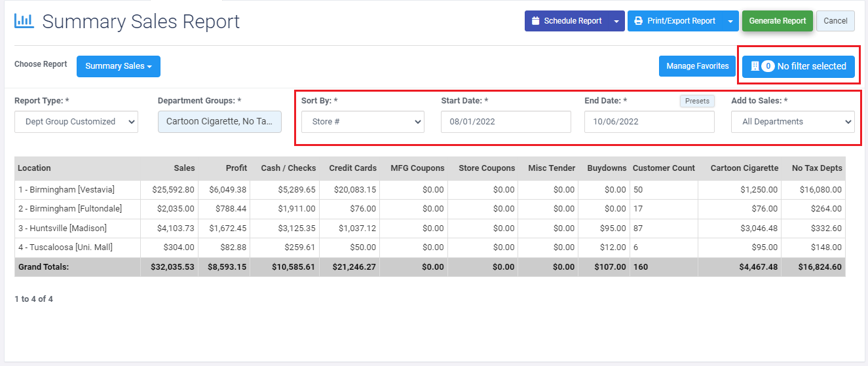Click the $8,593.15 grand total profit
Image resolution: width=868 pixels, height=366 pixels.
(227, 267)
